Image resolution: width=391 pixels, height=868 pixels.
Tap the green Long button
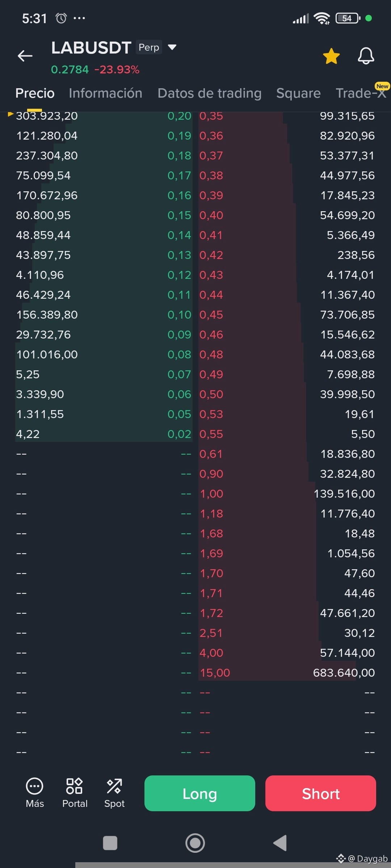pyautogui.click(x=200, y=793)
